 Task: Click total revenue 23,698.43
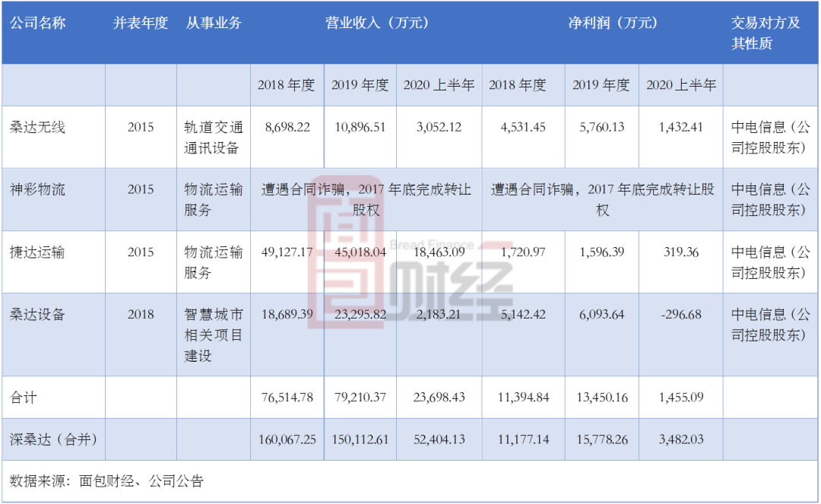pyautogui.click(x=439, y=398)
